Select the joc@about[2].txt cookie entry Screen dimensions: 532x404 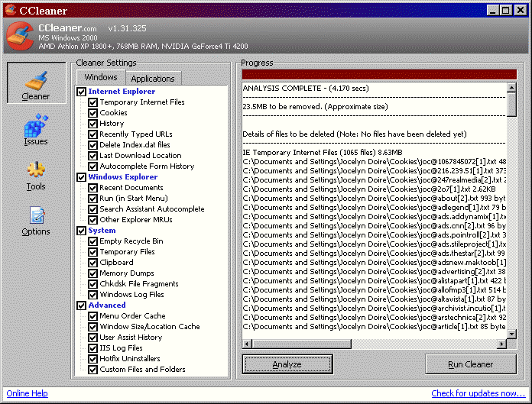click(375, 199)
